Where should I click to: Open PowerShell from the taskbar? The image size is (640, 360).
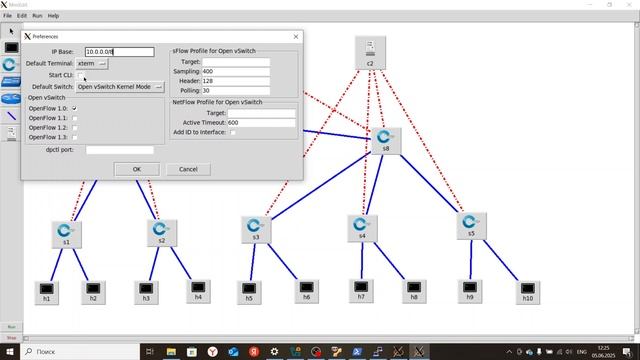point(357,351)
